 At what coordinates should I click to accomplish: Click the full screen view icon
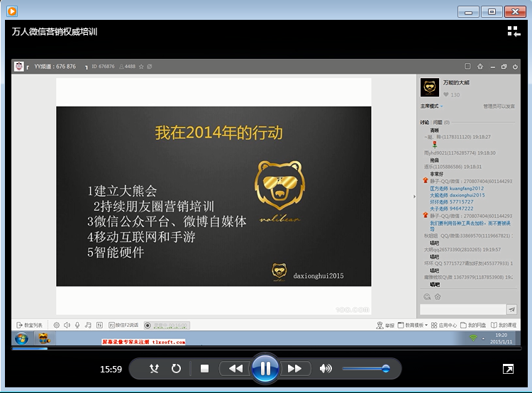tap(508, 369)
